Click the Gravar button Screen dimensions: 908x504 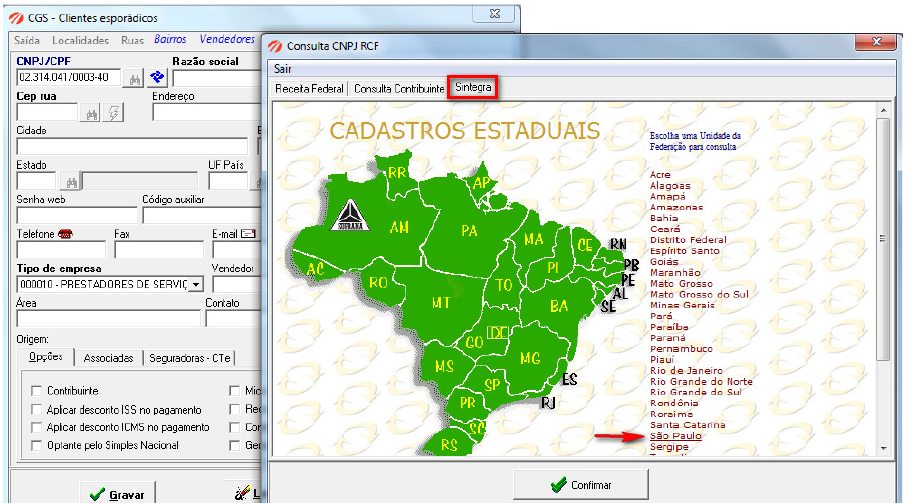[118, 494]
